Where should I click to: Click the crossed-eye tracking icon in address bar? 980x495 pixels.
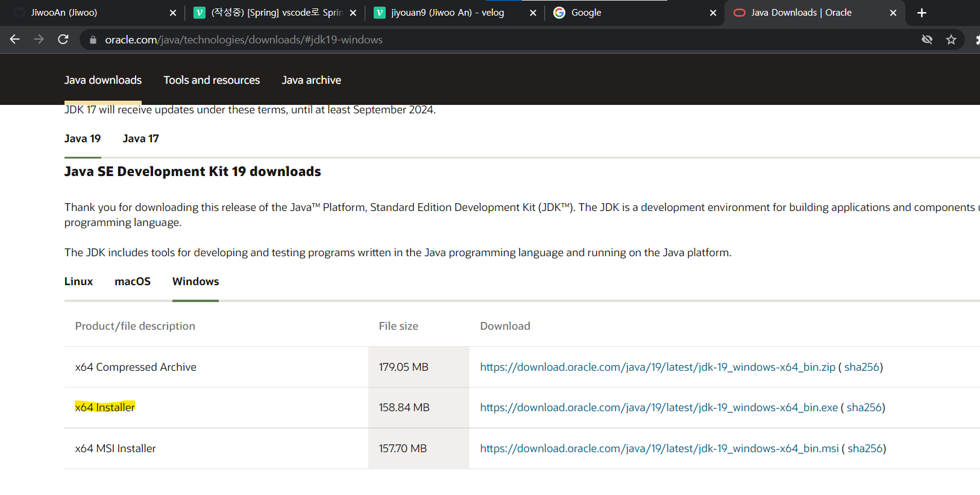coord(927,40)
